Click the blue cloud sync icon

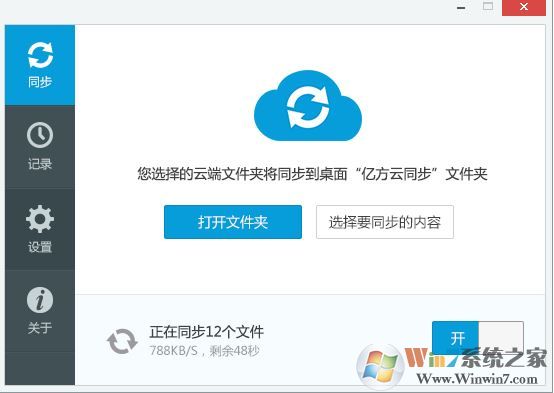click(308, 106)
